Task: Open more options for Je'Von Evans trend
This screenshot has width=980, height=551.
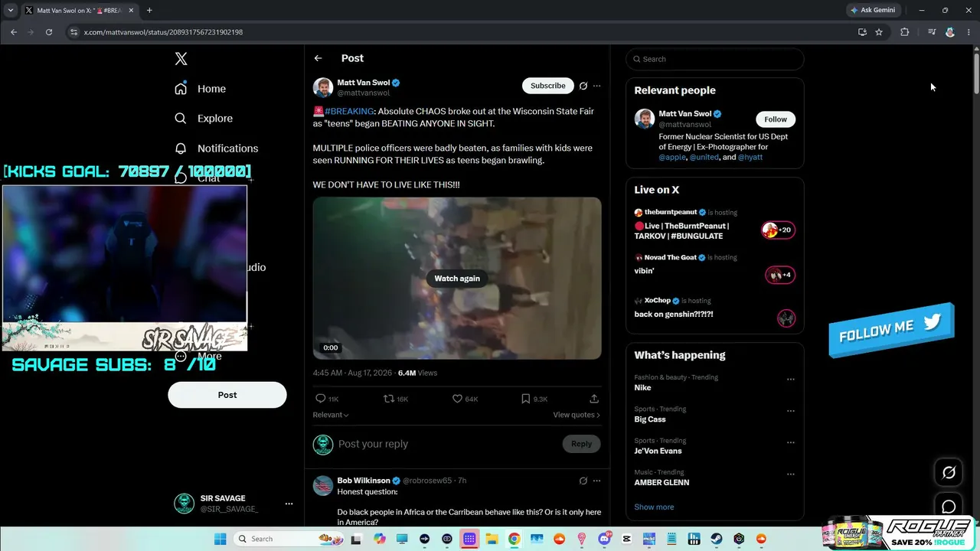Action: tap(791, 442)
